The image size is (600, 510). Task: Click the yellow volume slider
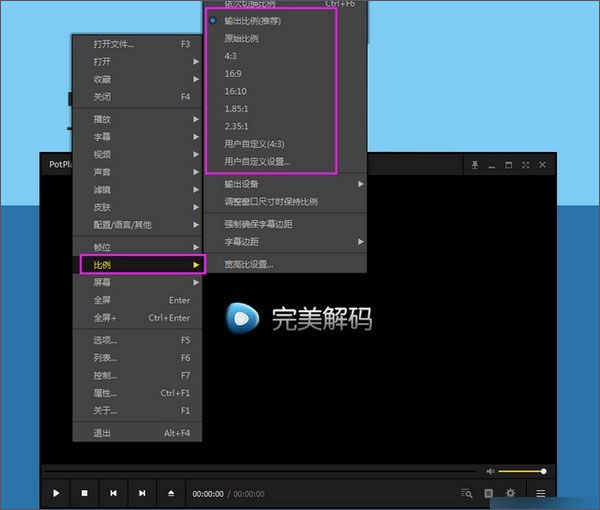tap(521, 471)
